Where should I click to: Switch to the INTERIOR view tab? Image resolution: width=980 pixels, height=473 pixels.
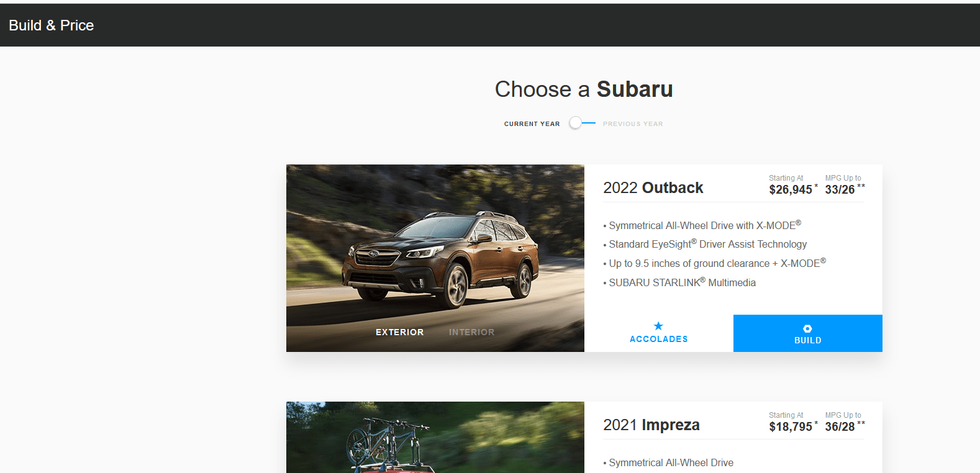click(x=471, y=332)
